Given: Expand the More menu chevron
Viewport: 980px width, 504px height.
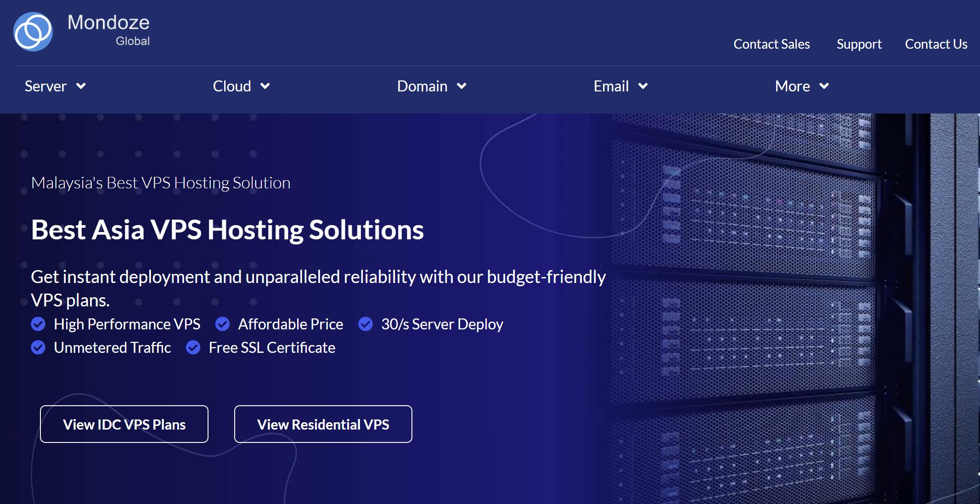Looking at the screenshot, I should click(x=824, y=86).
